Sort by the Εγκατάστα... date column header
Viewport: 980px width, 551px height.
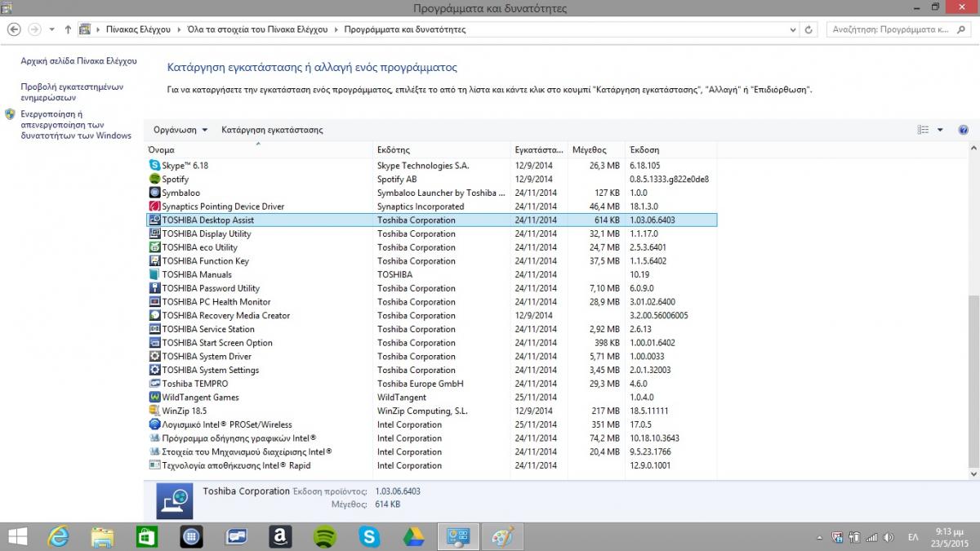(539, 150)
